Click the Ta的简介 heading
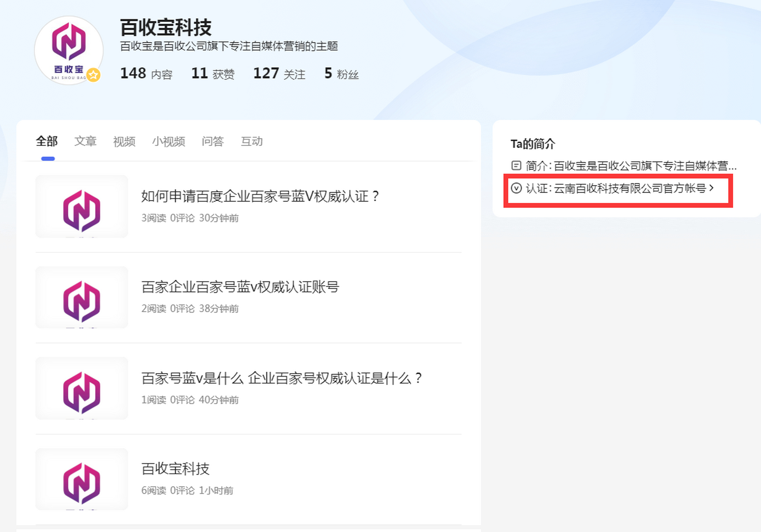Viewport: 761px width, 532px height. tap(533, 144)
